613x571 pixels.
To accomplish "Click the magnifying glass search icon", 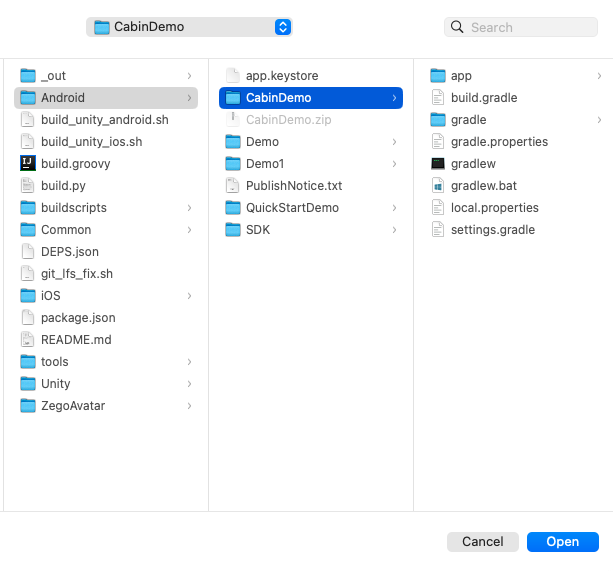I will (x=458, y=27).
